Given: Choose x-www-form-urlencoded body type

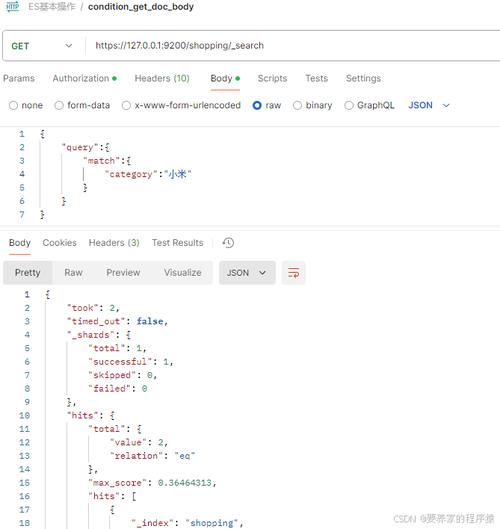Looking at the screenshot, I should (x=126, y=105).
